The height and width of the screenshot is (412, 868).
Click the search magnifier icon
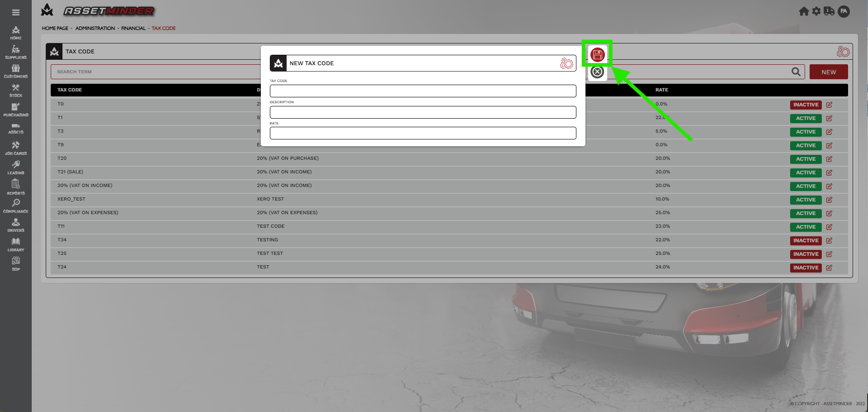click(x=796, y=72)
